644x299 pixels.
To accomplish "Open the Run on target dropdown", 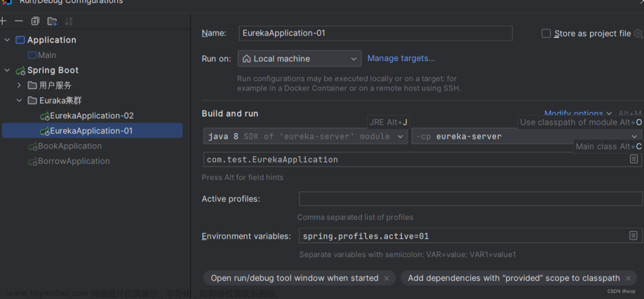I will pos(299,59).
